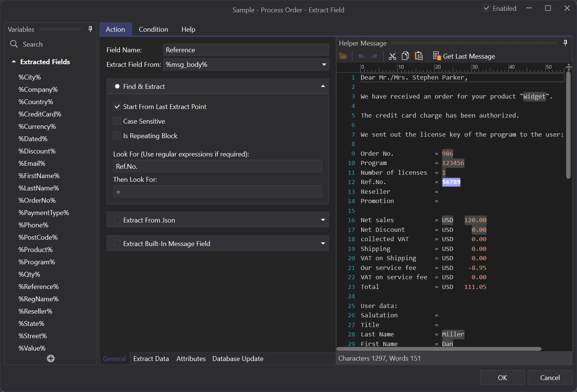Image resolution: width=577 pixels, height=392 pixels.
Task: Click the Then Look For field
Action: (x=217, y=192)
